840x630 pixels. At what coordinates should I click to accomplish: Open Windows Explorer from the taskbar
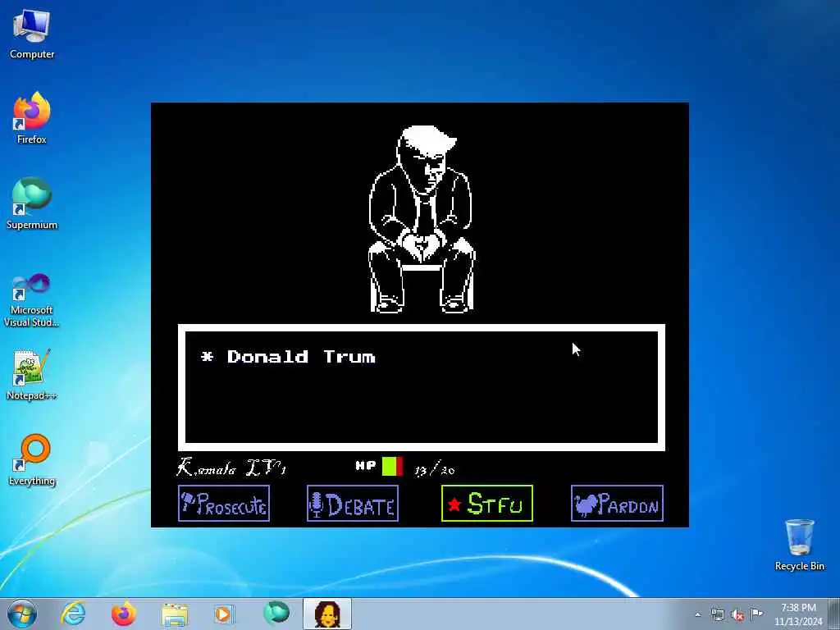click(175, 614)
